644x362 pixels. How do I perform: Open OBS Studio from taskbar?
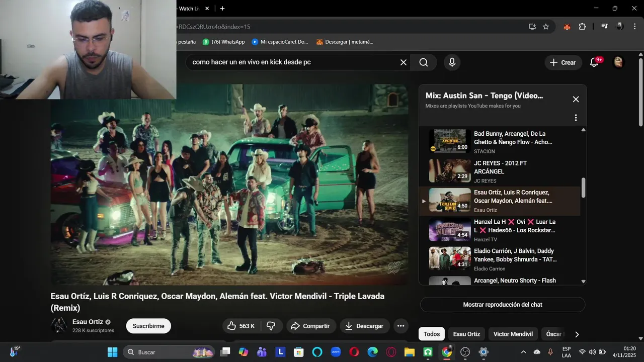(465, 352)
